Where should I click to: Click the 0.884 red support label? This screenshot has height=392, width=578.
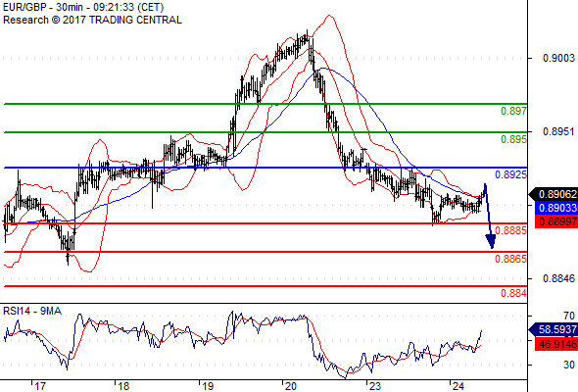(513, 293)
